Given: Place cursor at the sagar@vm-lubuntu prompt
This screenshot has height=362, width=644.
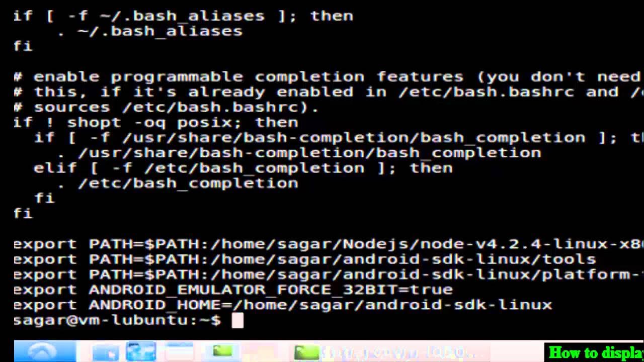Looking at the screenshot, I should (117, 320).
